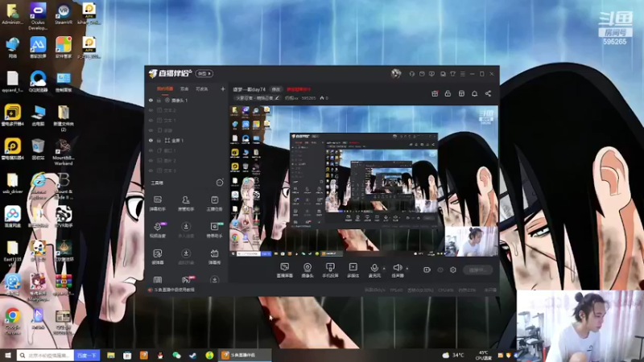Click the round toolbox manage icon
Viewport: 644px width, 362px height.
coord(220,183)
